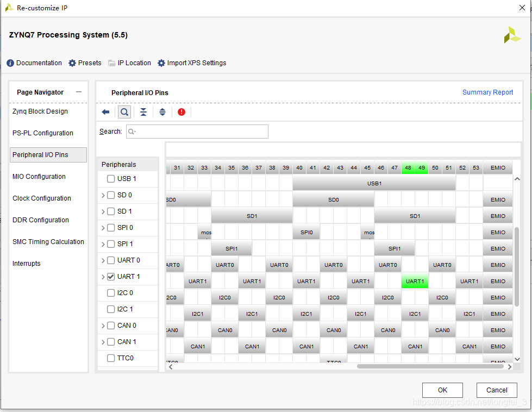The width and height of the screenshot is (532, 412).
Task: Click the scroll left arrow of pin grid
Action: (x=171, y=367)
